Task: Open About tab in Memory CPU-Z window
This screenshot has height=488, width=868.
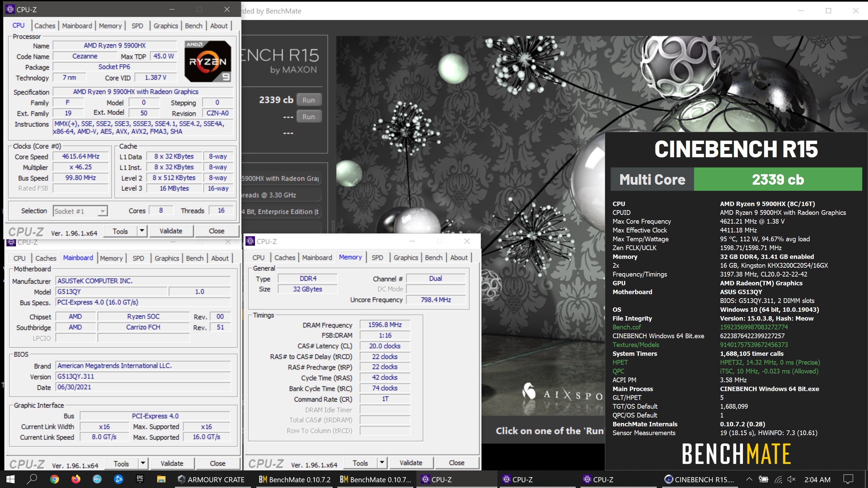Action: [x=459, y=258]
